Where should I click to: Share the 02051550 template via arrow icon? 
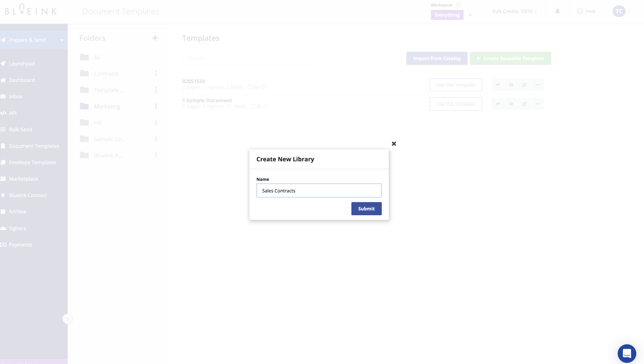[x=498, y=85]
